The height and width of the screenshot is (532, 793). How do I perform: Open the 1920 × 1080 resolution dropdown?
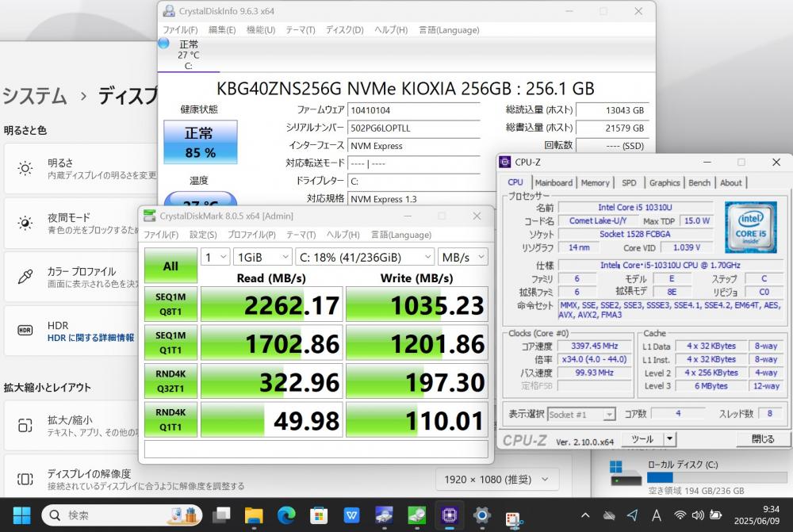496,480
